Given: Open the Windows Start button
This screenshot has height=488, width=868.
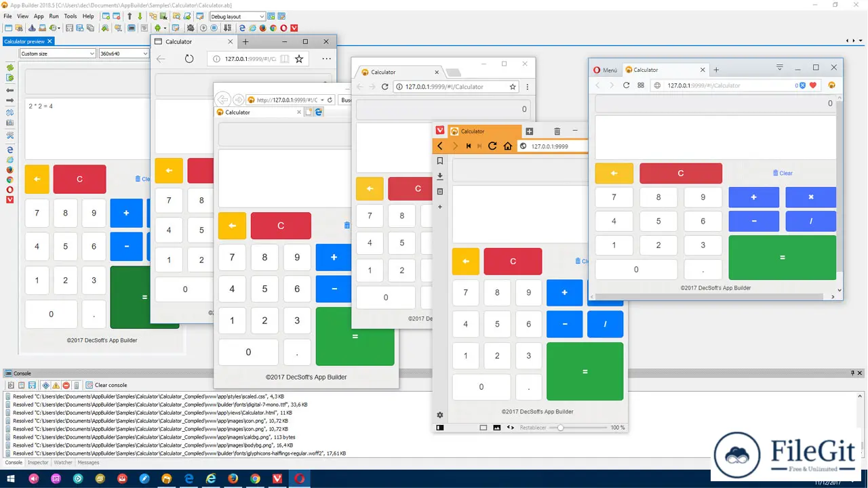Looking at the screenshot, I should coord(12,479).
